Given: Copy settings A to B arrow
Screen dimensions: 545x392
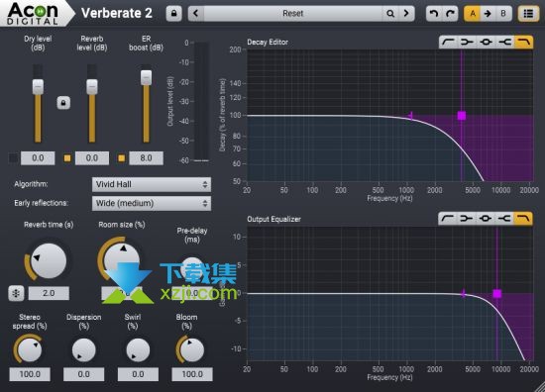Looking at the screenshot, I should (x=488, y=14).
